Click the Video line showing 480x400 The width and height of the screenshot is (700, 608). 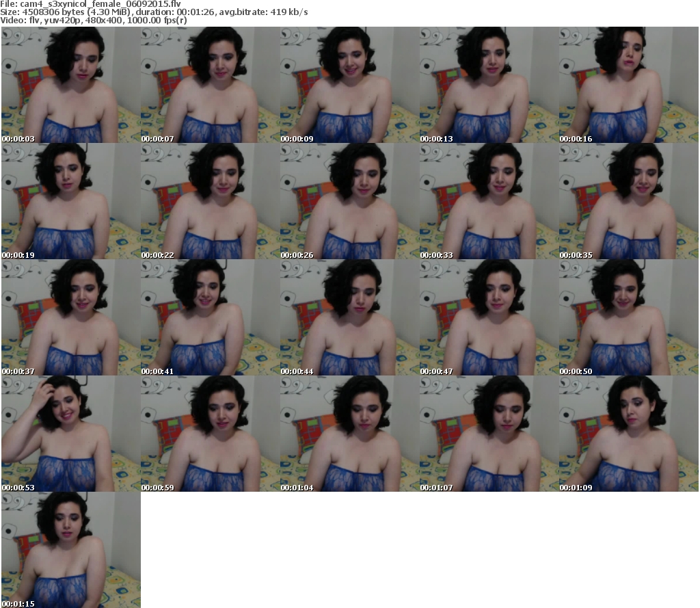[x=93, y=21]
